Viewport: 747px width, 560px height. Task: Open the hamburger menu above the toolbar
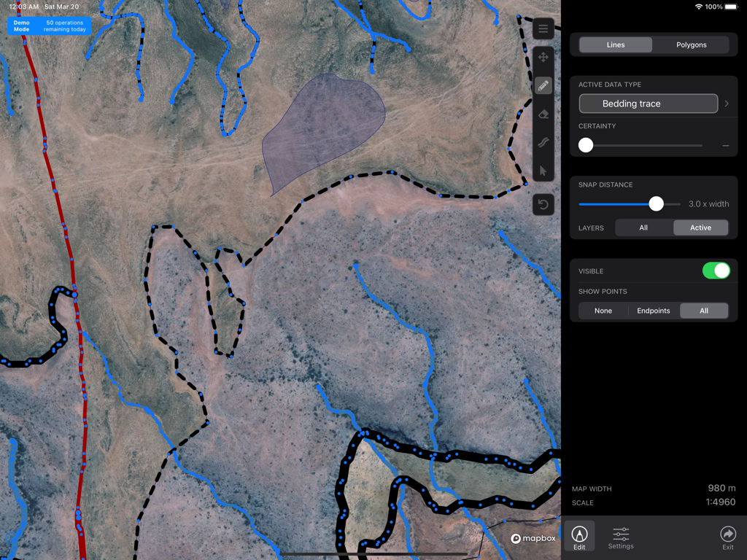click(x=543, y=29)
